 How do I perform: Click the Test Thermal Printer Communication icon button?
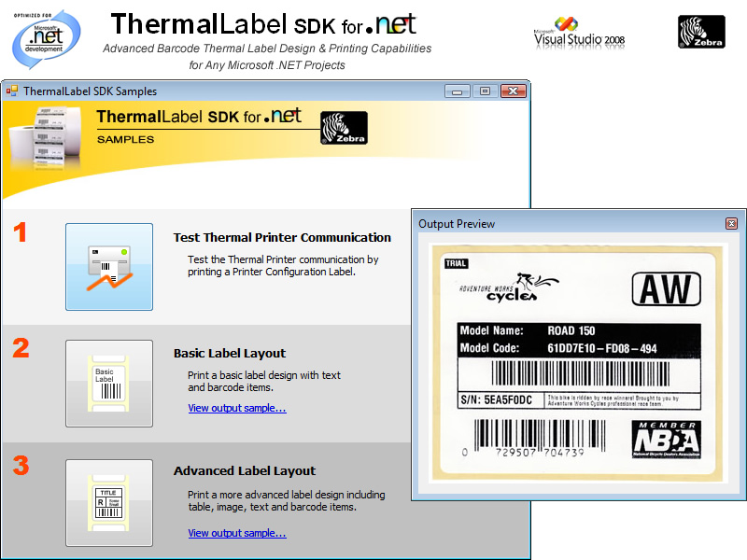point(109,267)
